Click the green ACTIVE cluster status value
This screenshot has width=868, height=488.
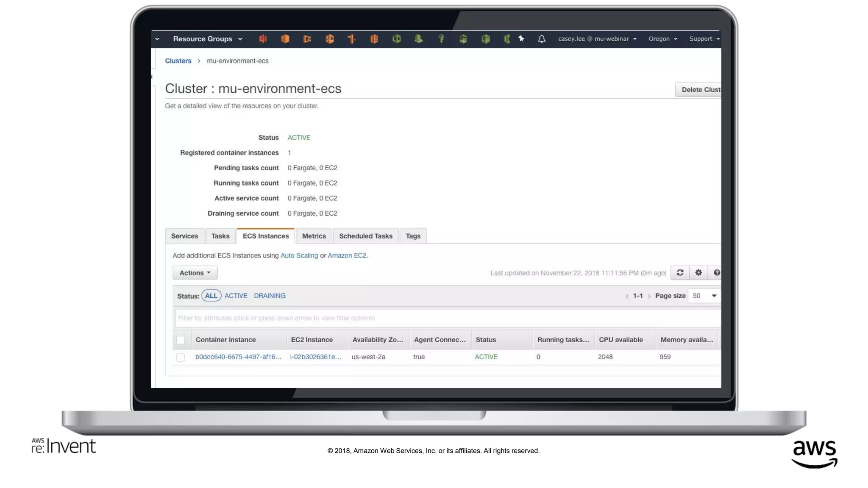[299, 138]
